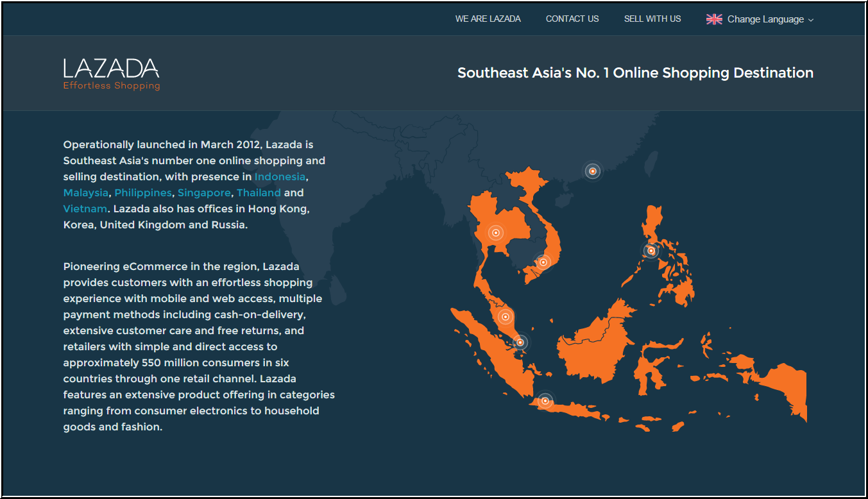
Task: Click the Java, Indonesia map marker
Action: [545, 401]
